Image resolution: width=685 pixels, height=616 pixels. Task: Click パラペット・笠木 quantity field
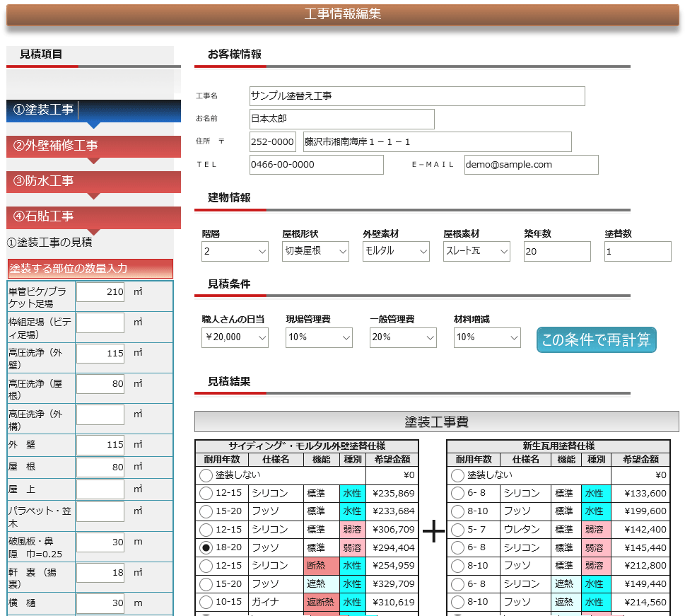pyautogui.click(x=100, y=511)
